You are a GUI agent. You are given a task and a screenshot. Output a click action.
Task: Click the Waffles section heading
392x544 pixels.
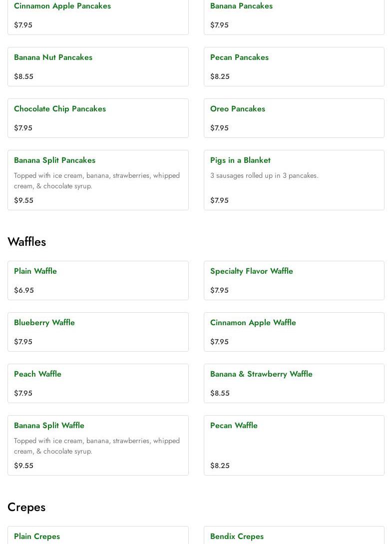[27, 242]
